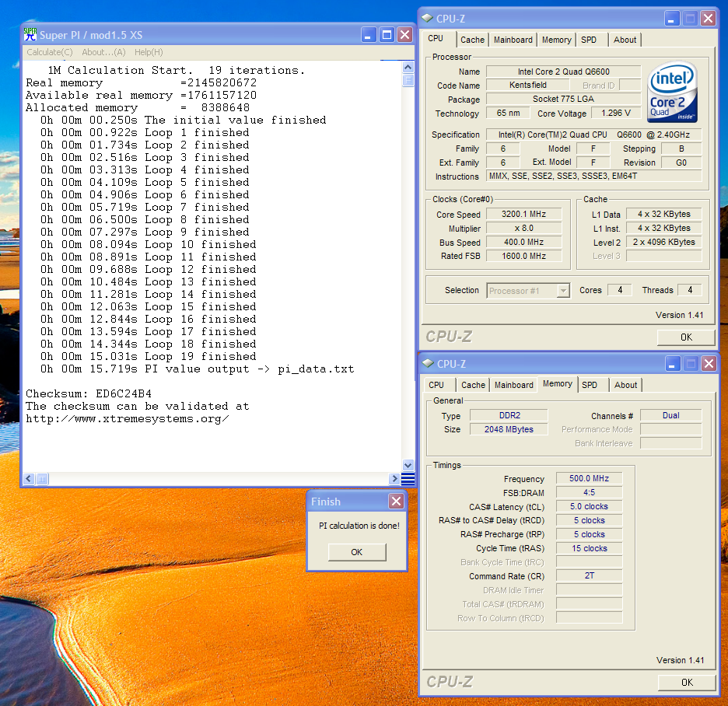Close the Finish dialog with X

pos(396,502)
